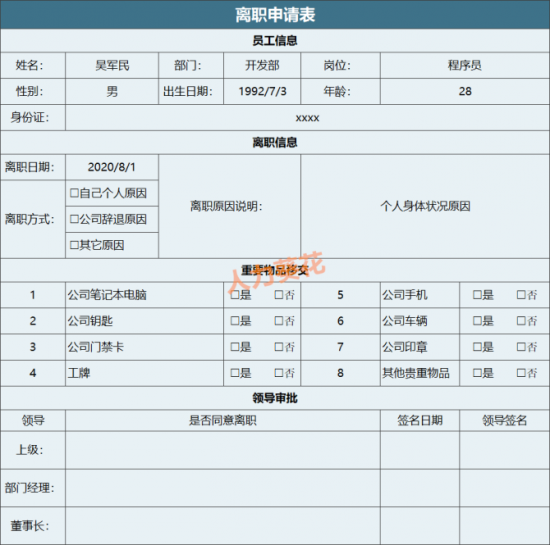Select the 工牌 item cell
Image resolution: width=550 pixels, height=545 pixels.
[145, 373]
